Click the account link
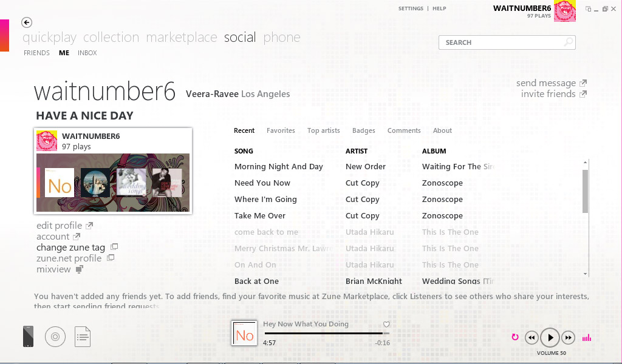 (x=53, y=237)
